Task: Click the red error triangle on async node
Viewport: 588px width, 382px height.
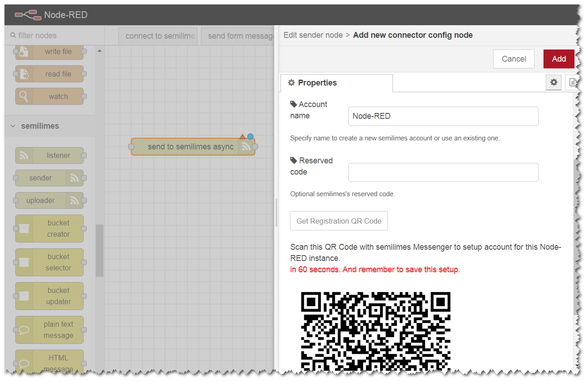Action: click(242, 136)
